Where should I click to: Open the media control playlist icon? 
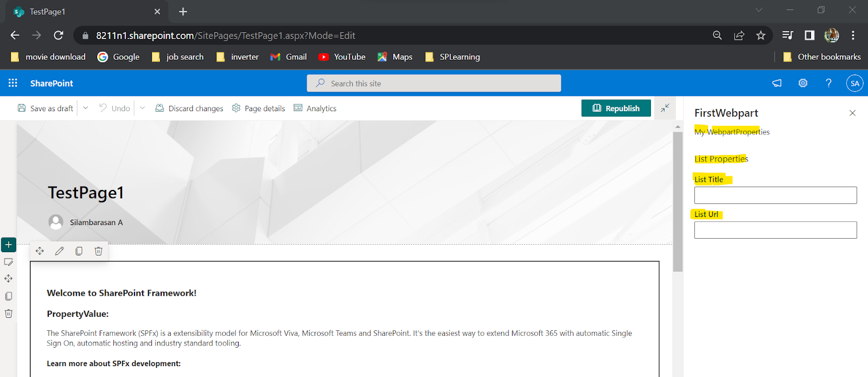tap(788, 35)
